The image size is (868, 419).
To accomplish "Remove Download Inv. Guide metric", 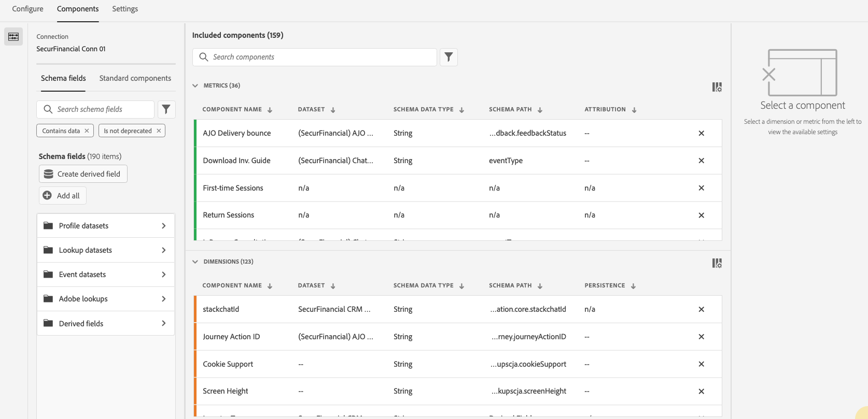I will 701,161.
